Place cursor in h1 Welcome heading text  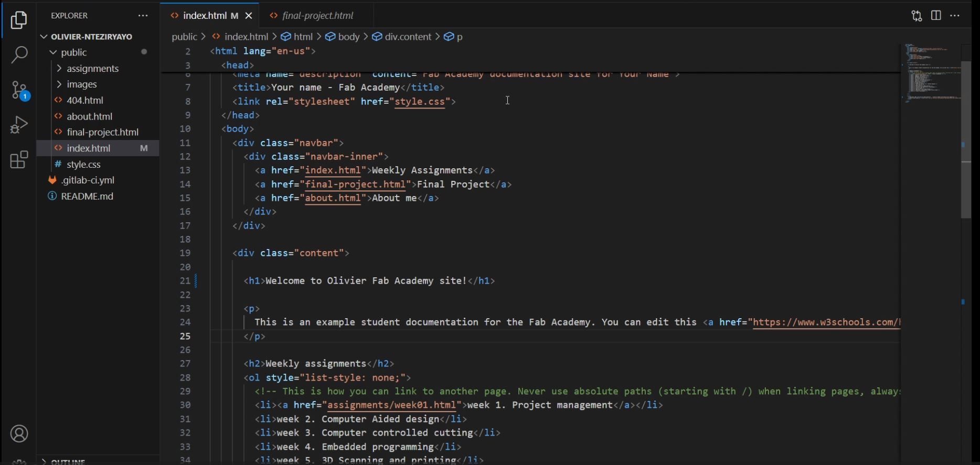366,281
